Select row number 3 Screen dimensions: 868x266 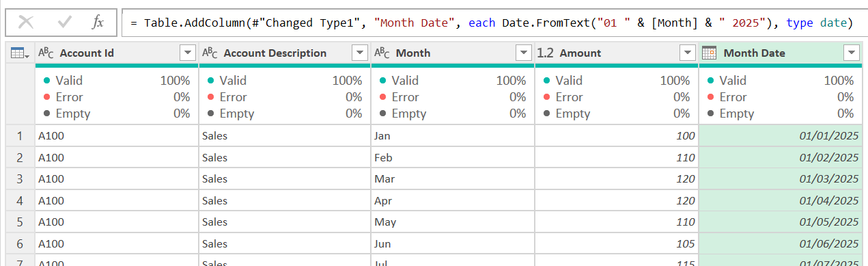click(x=20, y=179)
